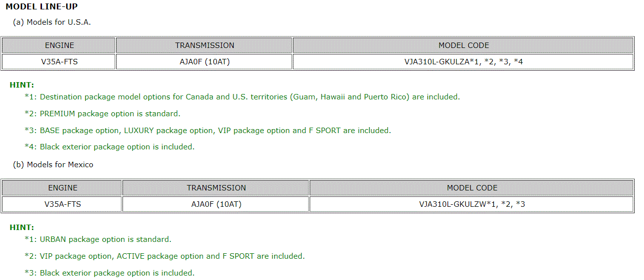Click the V35A-FTS cell in Mexico table

coord(63,204)
